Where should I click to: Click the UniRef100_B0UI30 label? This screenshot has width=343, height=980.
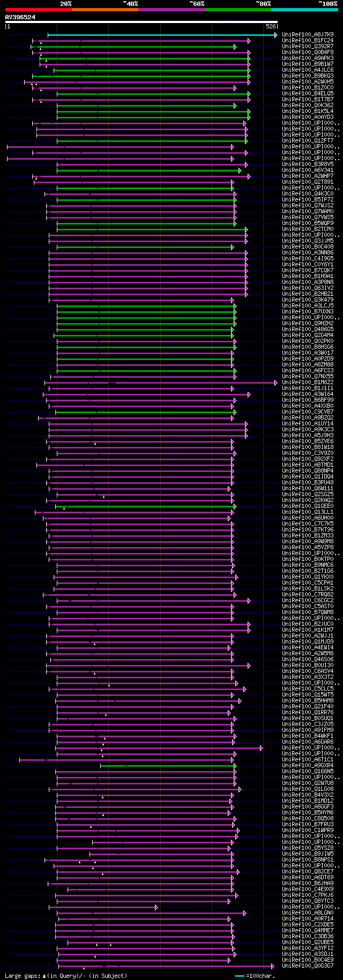pos(308,665)
